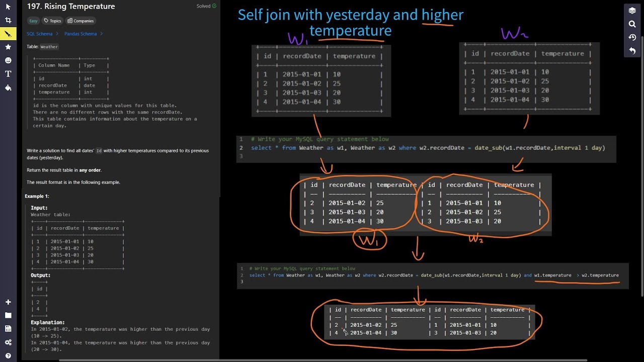
Task: Click the 'Explanation:' label
Action: pyautogui.click(x=48, y=322)
